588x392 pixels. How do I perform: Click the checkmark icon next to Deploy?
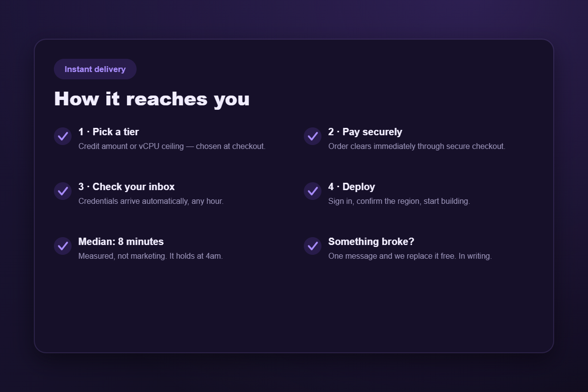click(313, 191)
